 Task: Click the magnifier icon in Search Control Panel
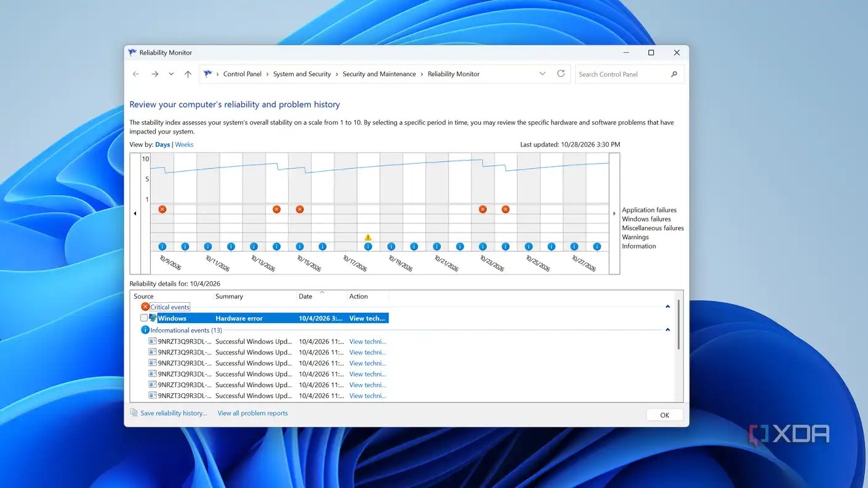point(674,74)
